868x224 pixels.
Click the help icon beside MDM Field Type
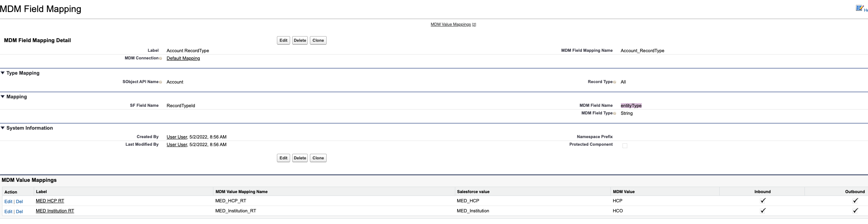(615, 114)
